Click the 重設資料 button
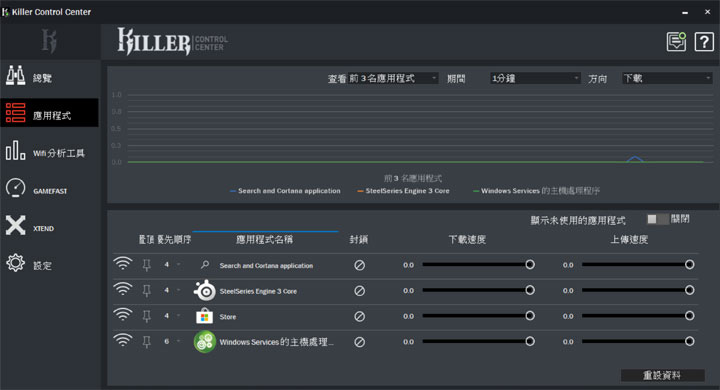 tap(663, 375)
